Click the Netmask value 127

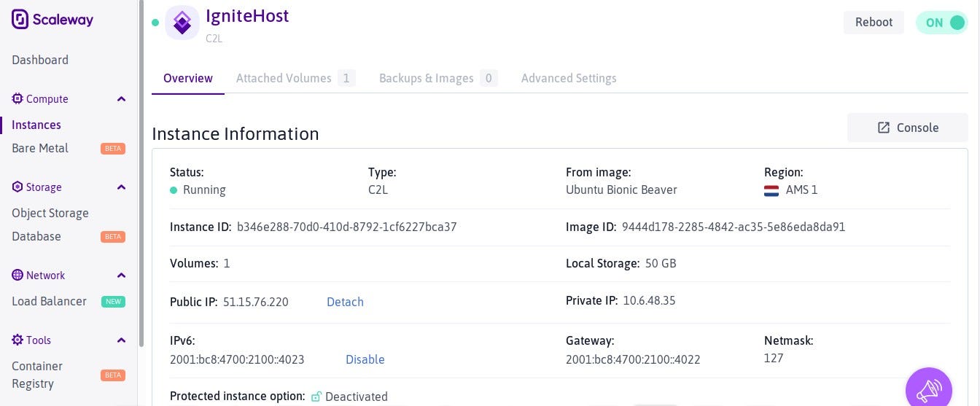(774, 358)
